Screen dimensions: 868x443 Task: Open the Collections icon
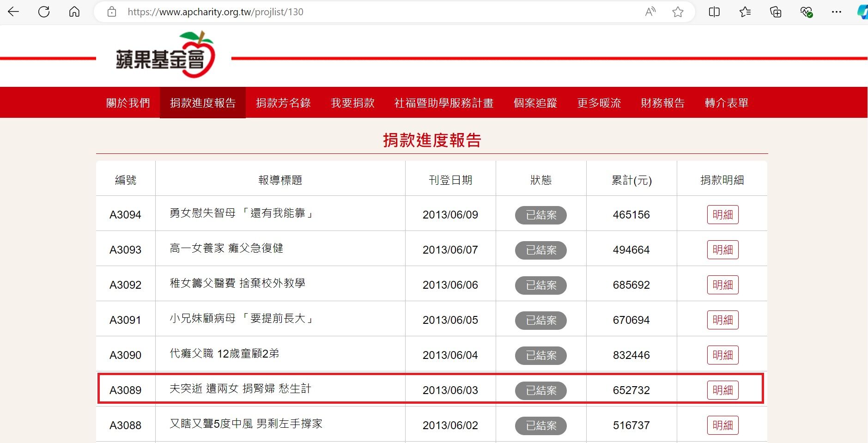(776, 12)
